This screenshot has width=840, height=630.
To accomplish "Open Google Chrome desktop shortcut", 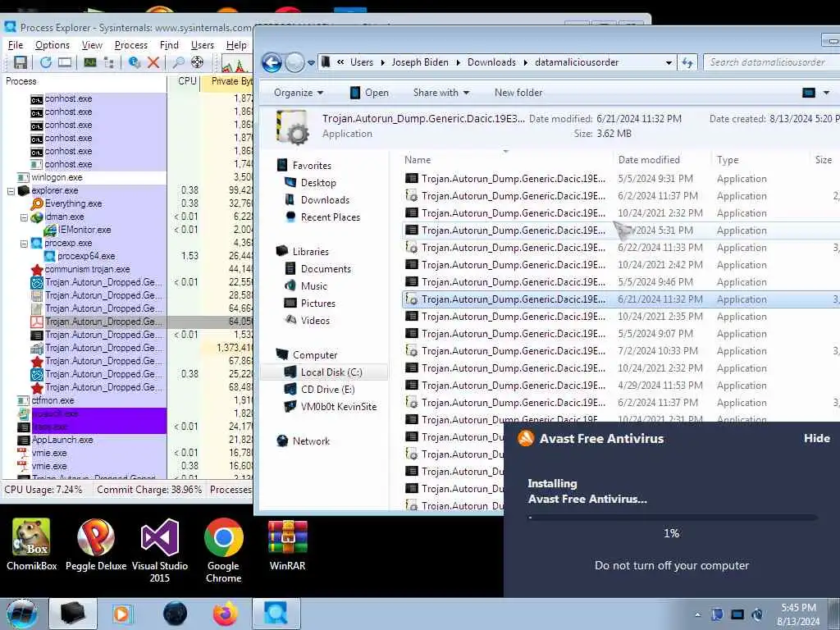I will (223, 550).
